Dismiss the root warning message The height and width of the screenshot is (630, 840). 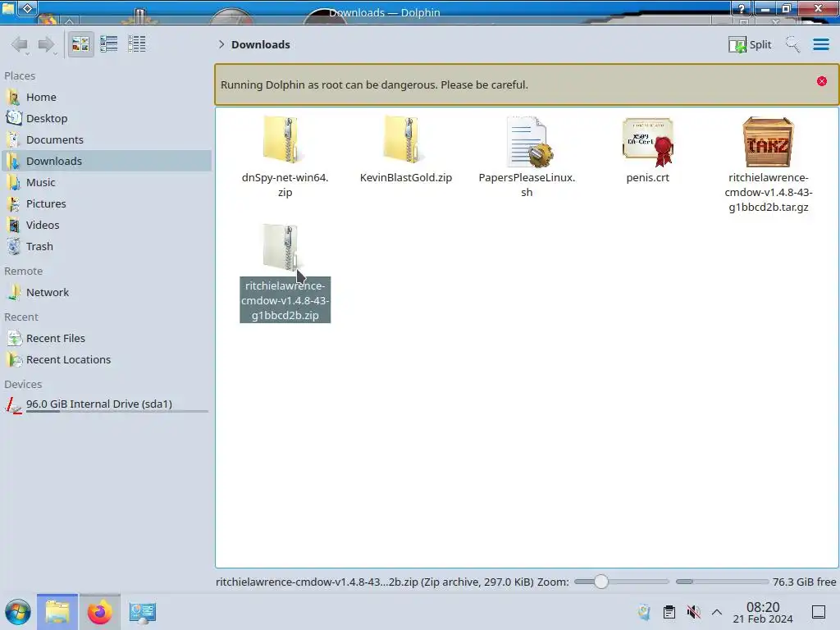tap(822, 81)
